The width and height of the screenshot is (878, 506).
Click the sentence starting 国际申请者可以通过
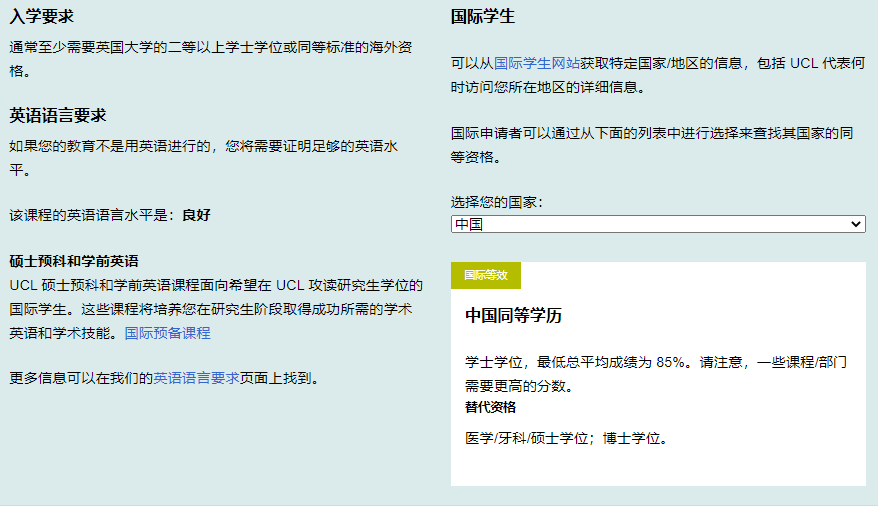(x=652, y=145)
